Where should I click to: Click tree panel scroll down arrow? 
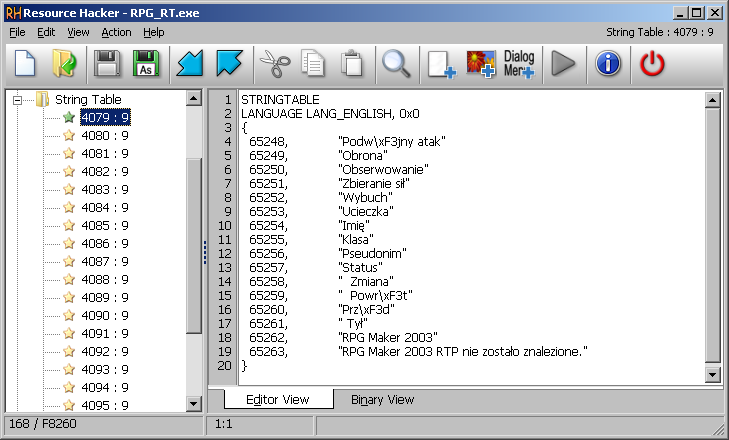coord(193,404)
